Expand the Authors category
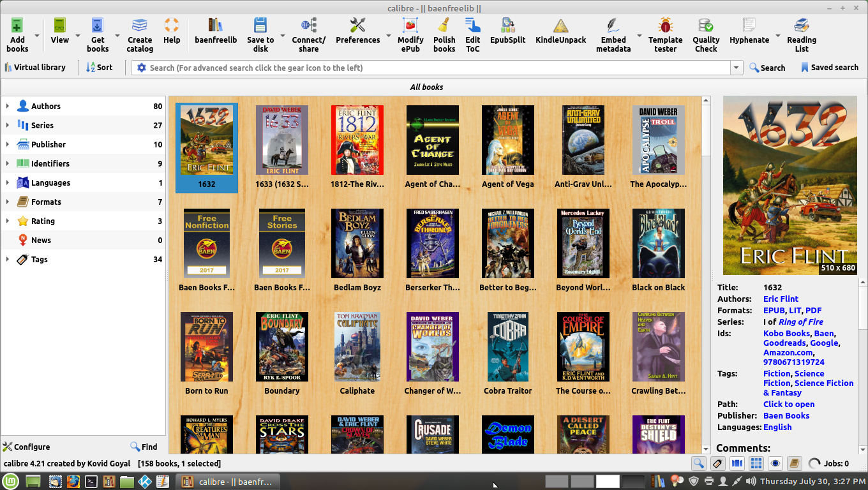Image resolution: width=868 pixels, height=490 pixels. [8, 107]
